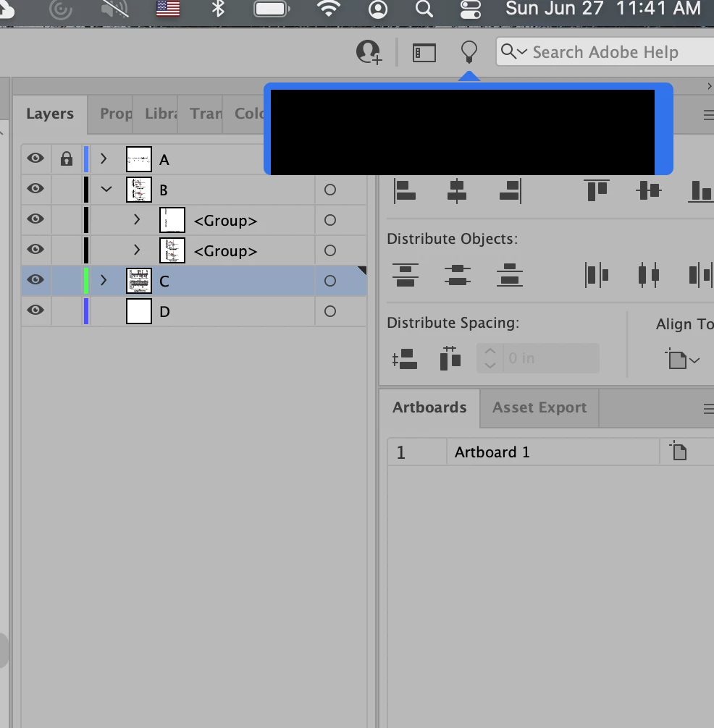Hide layer D with its eye icon
The height and width of the screenshot is (728, 714).
pos(35,310)
